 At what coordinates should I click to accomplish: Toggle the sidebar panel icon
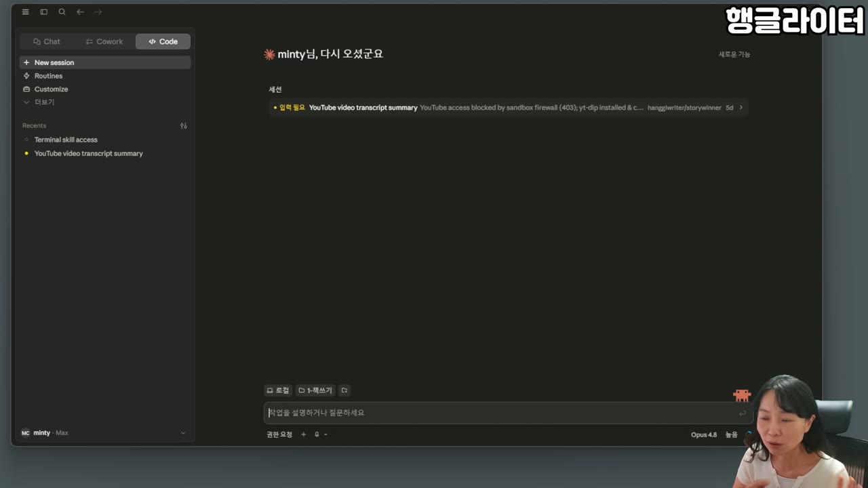pyautogui.click(x=44, y=12)
